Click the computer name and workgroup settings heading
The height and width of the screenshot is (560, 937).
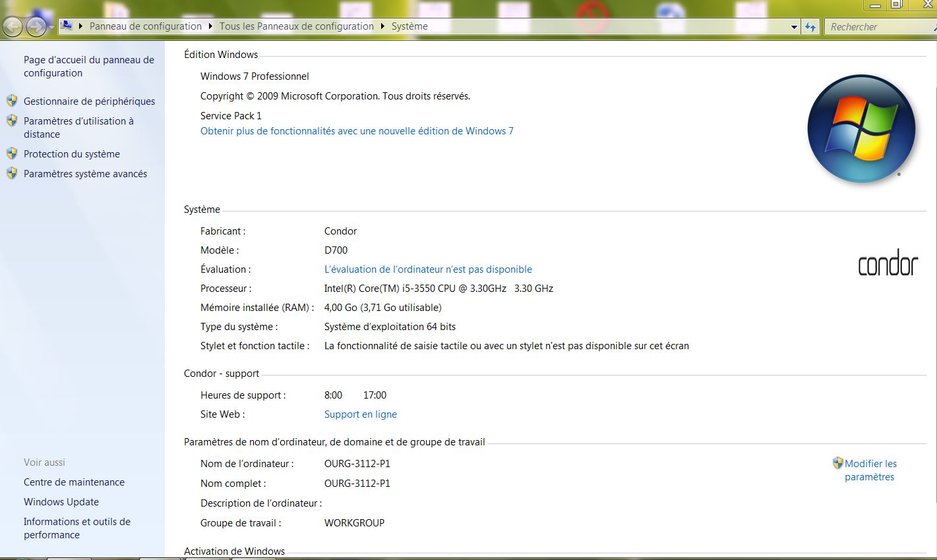tap(334, 442)
